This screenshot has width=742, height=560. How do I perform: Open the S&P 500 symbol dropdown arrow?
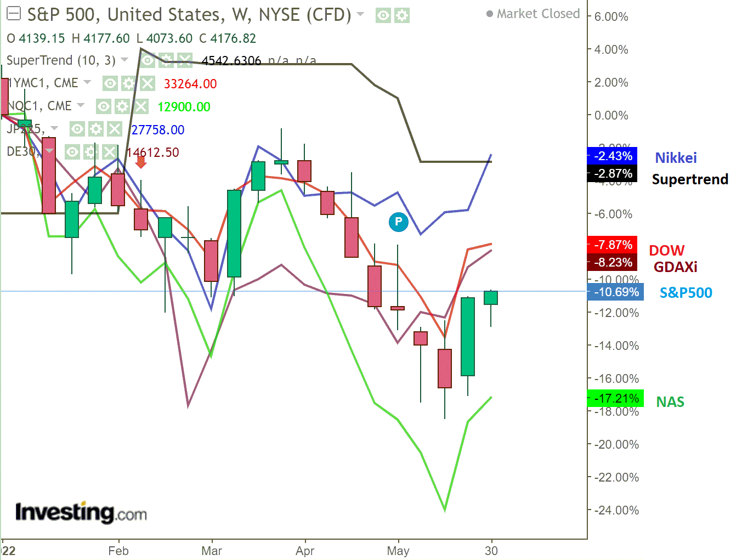pyautogui.click(x=360, y=14)
